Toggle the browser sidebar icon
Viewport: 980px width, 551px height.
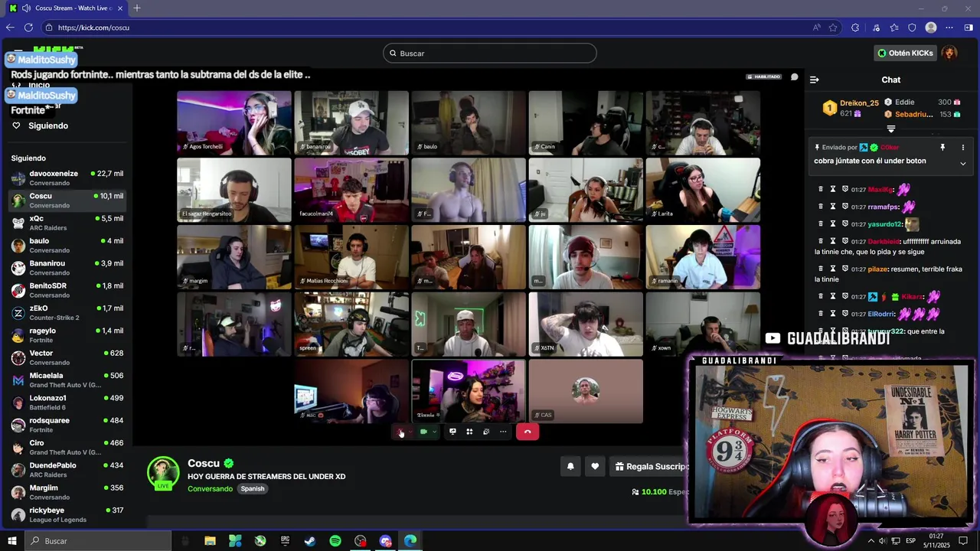click(969, 28)
